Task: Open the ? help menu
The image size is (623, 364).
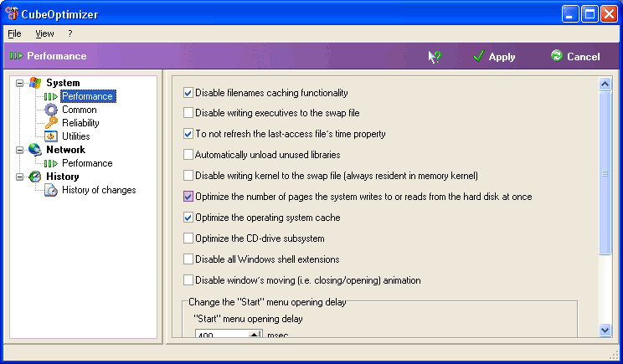Action: pyautogui.click(x=70, y=33)
